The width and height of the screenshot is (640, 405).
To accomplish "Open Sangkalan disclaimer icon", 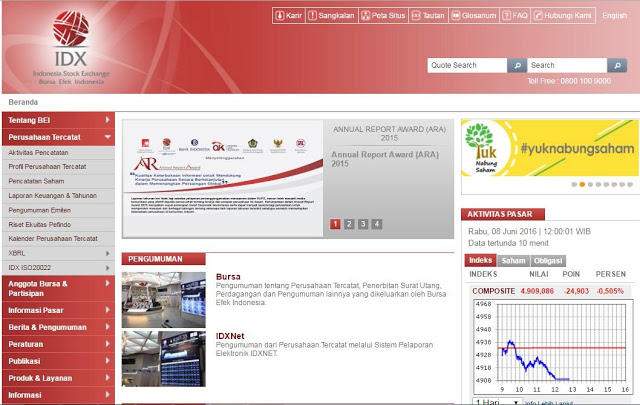I will pos(312,16).
